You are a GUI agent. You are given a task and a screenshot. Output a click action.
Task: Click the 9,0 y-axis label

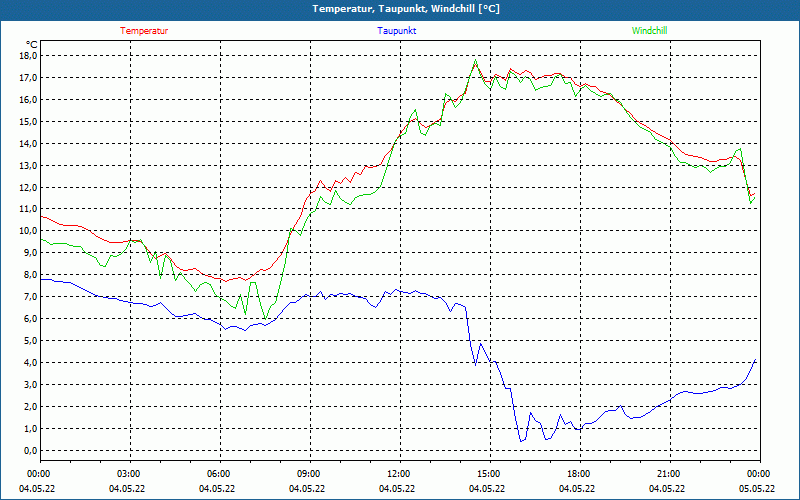coord(30,253)
